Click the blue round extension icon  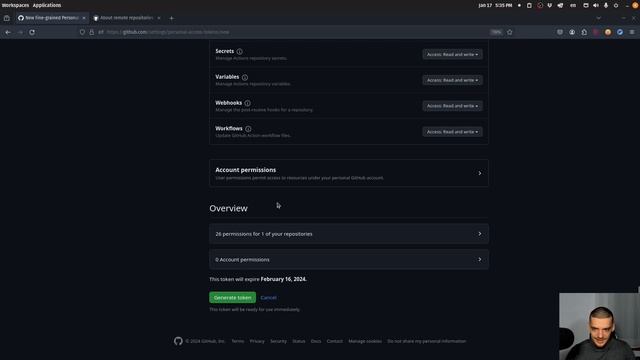coord(620,32)
